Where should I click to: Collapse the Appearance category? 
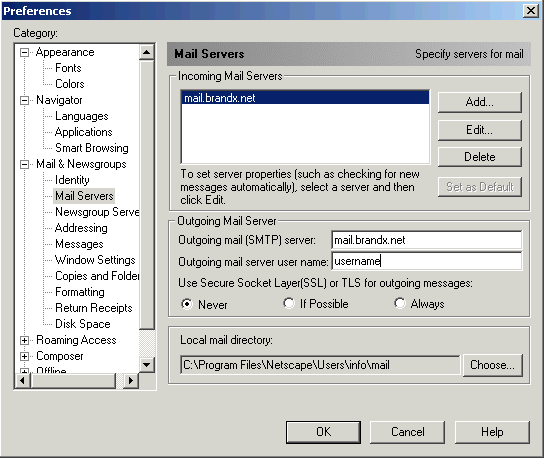[24, 52]
